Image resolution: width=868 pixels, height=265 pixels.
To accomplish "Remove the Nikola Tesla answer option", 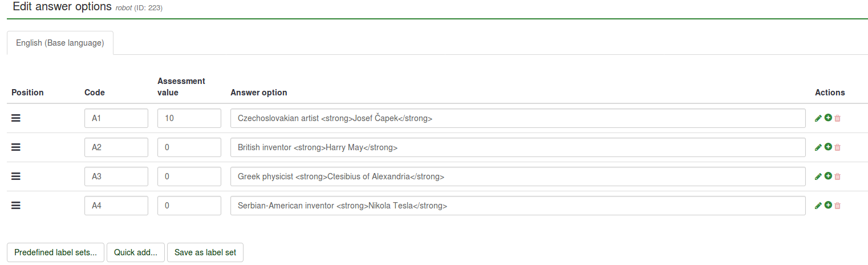I will tap(837, 206).
